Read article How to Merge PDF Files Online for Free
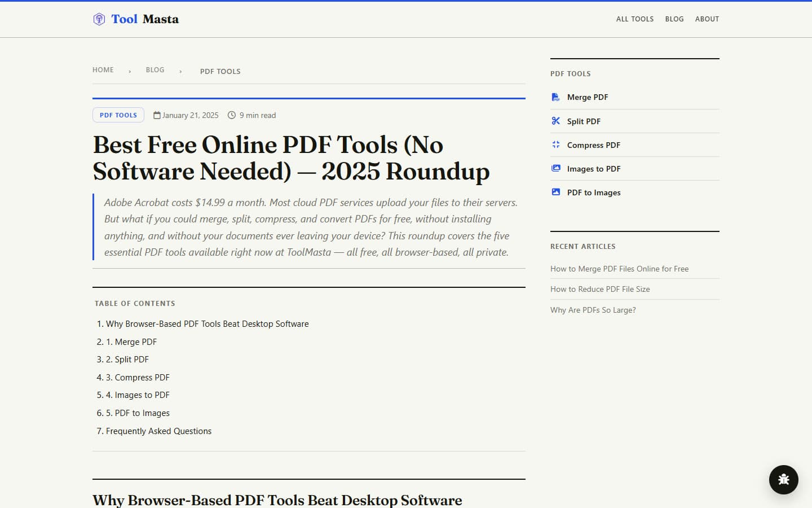The image size is (812, 508). (620, 269)
